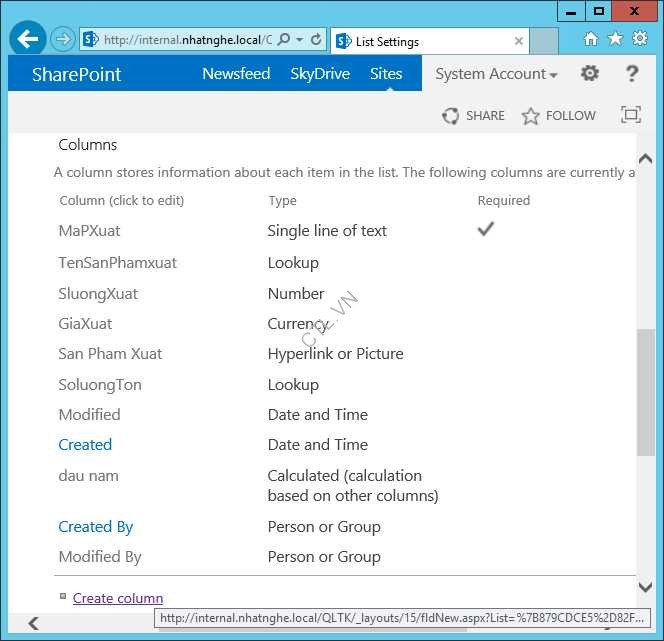Viewport: 664px width, 641px height.
Task: Click SharePoint favicon in address bar
Action: (91, 39)
